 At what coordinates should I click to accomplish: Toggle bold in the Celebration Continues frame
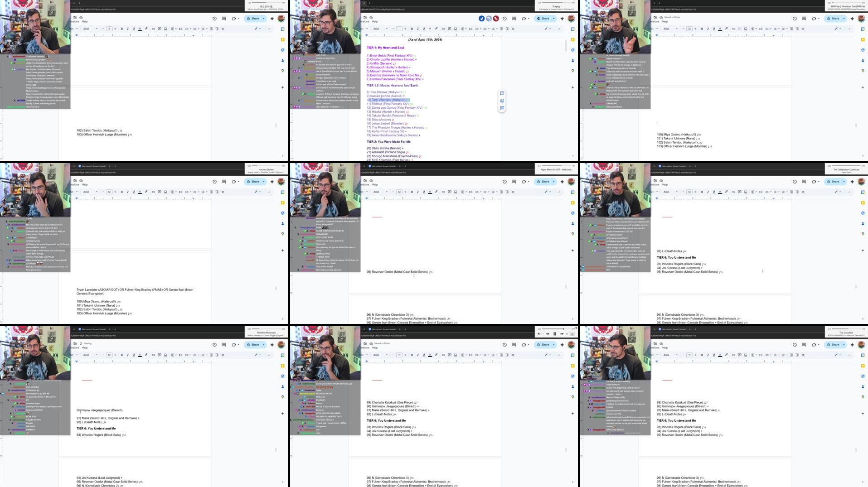[702, 192]
